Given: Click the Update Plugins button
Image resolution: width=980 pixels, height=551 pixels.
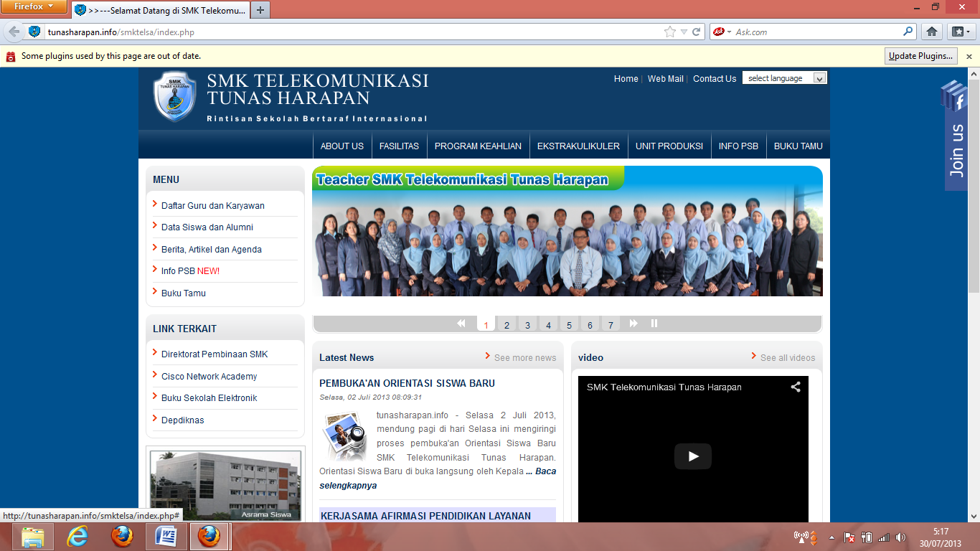Looking at the screenshot, I should point(920,55).
